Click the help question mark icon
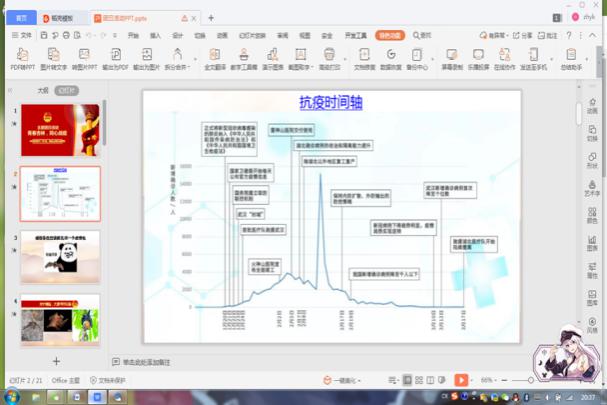The width and height of the screenshot is (607, 405). (569, 35)
